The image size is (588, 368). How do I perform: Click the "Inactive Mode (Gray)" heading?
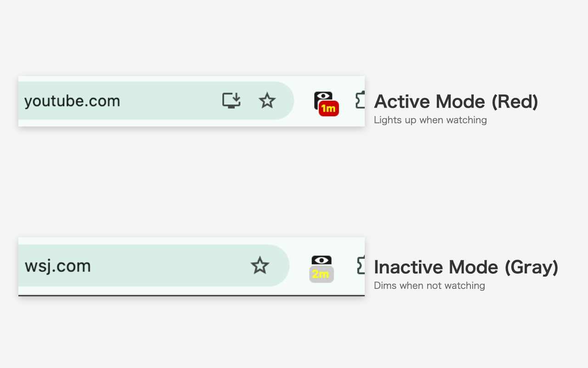[x=466, y=267]
